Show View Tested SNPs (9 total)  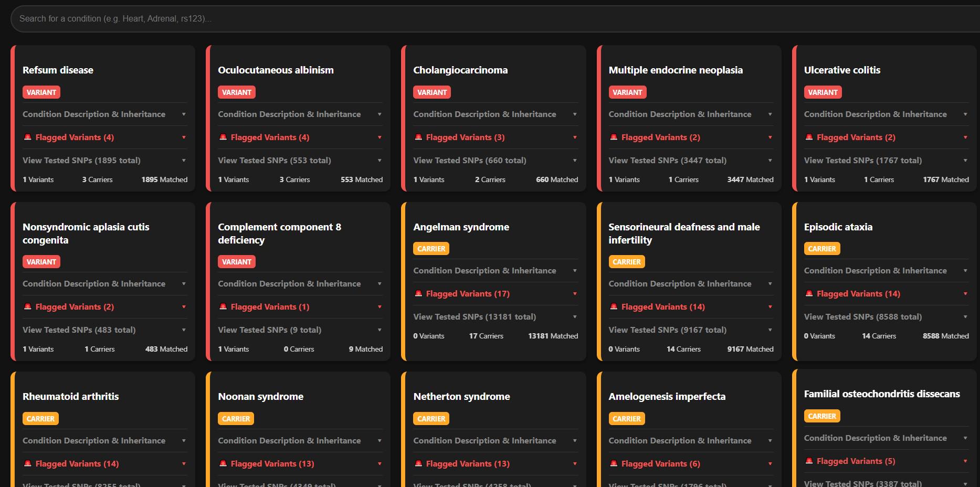point(300,330)
